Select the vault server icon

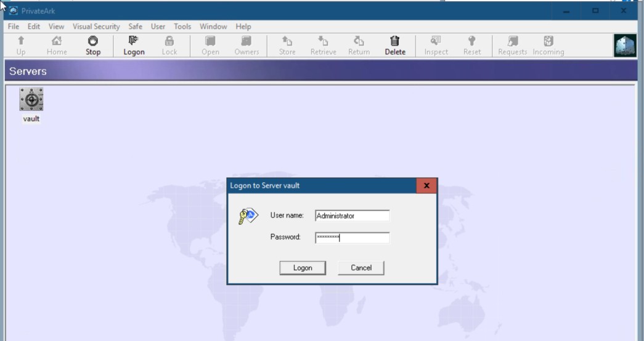(x=31, y=99)
